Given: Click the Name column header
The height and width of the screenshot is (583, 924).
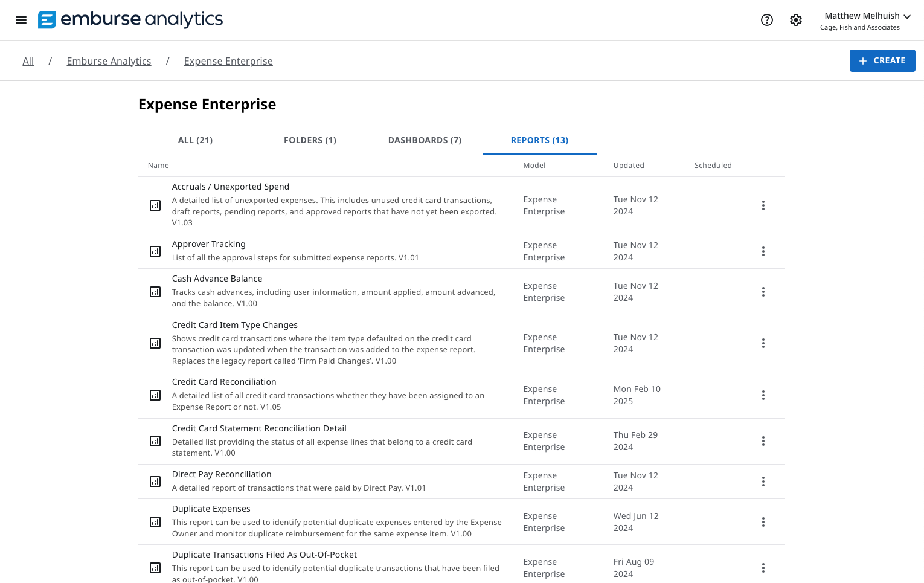Looking at the screenshot, I should click(158, 165).
